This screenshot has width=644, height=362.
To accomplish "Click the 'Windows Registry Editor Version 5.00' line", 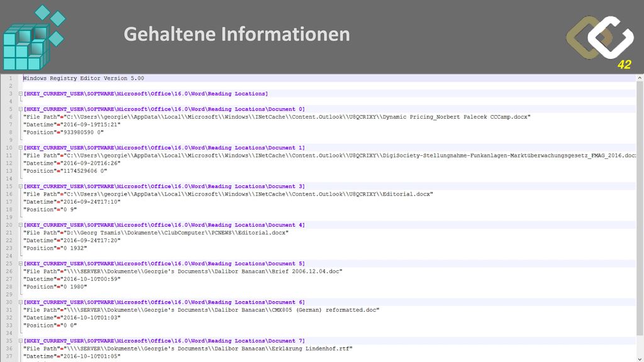I will tap(84, 78).
